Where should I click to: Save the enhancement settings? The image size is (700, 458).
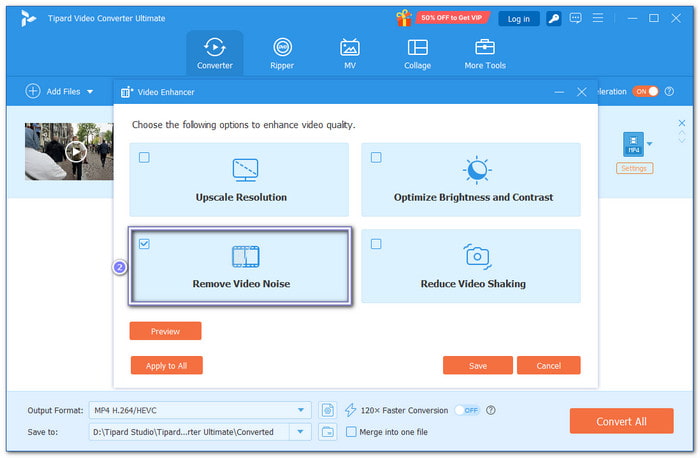point(478,366)
